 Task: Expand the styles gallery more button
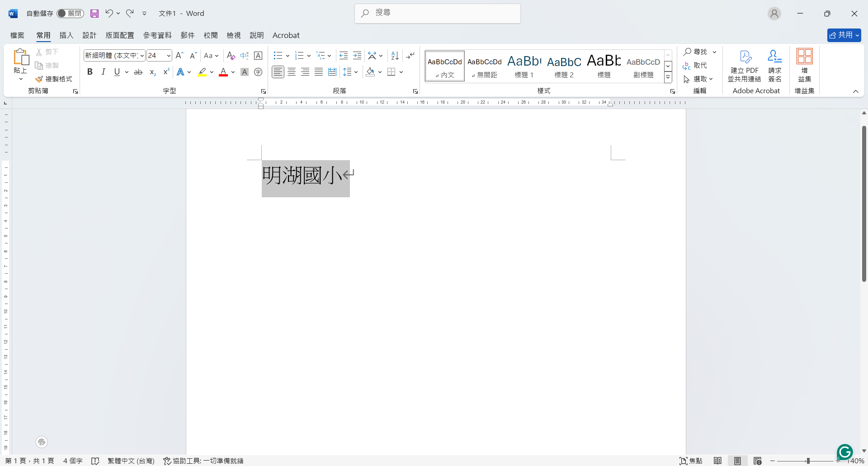(x=668, y=78)
